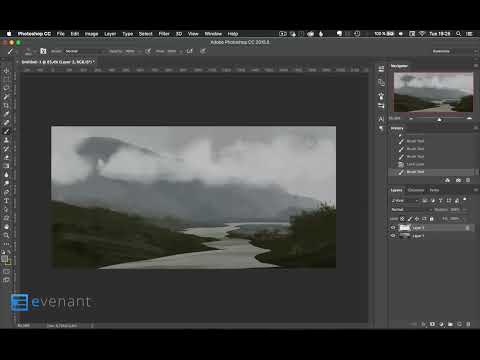Toggle lock image pixels
This screenshot has height=360, width=480.
tap(410, 219)
